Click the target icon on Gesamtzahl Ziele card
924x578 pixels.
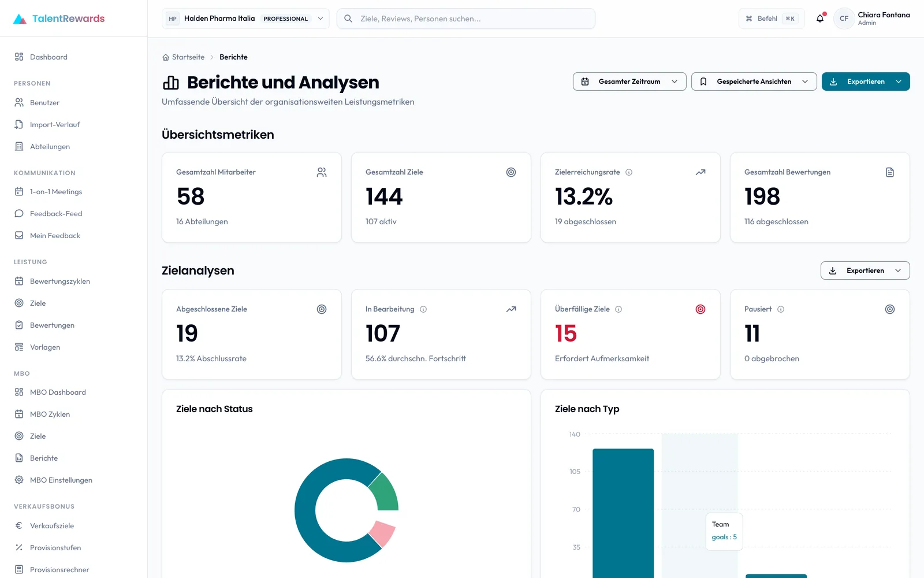pos(511,172)
